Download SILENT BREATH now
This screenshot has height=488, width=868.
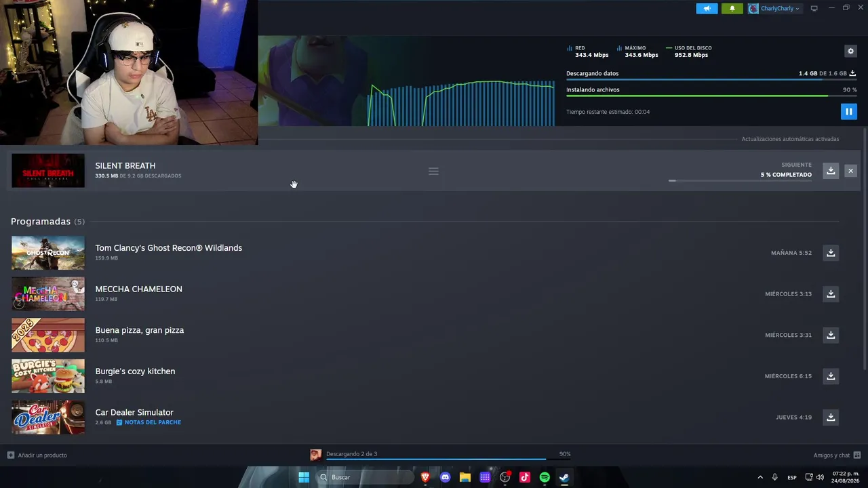(831, 171)
